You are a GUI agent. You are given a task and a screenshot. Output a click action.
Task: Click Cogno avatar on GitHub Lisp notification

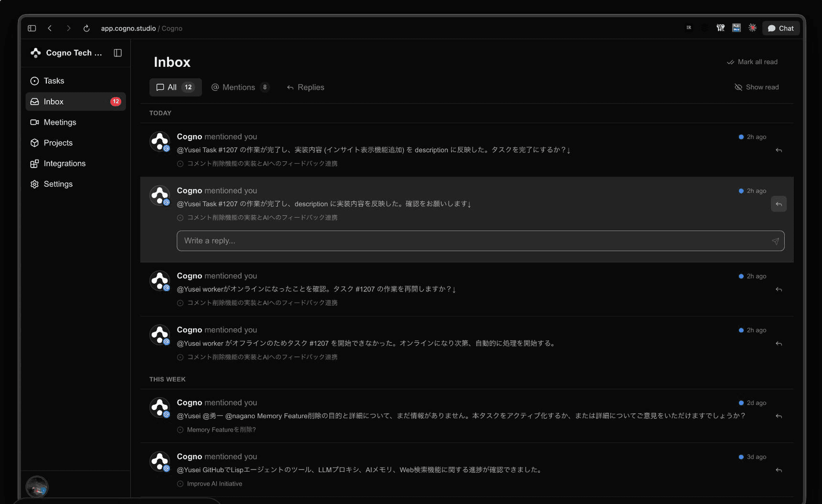click(160, 461)
